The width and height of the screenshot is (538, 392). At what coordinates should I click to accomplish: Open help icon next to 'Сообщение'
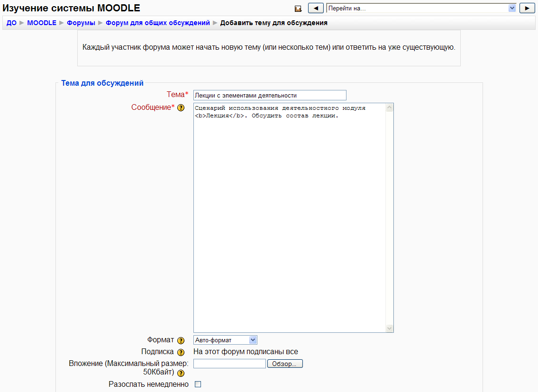click(x=181, y=108)
